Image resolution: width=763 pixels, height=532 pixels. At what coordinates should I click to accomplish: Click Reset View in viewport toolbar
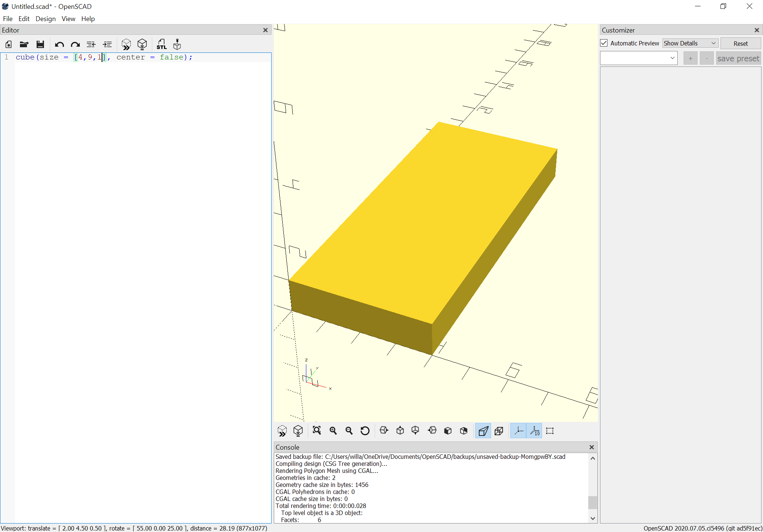(x=365, y=430)
